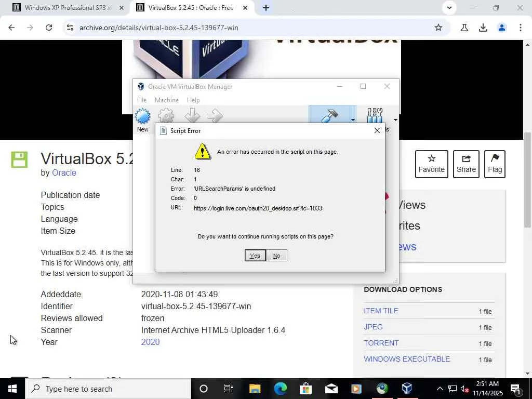
Task: Open Chrome profile avatar
Action: [502, 28]
